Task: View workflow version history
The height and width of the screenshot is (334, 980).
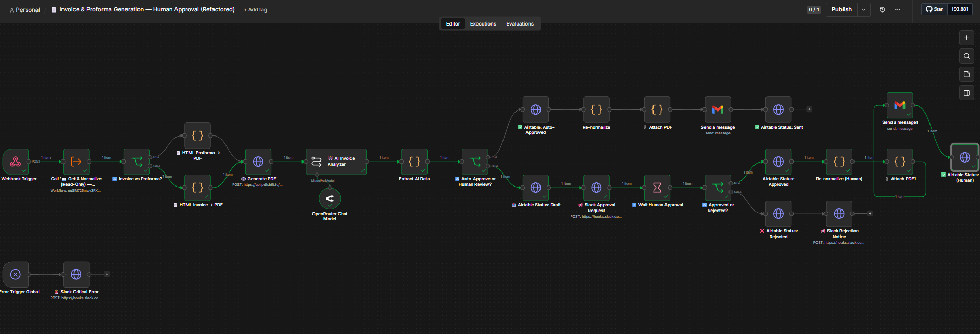Action: coord(882,9)
